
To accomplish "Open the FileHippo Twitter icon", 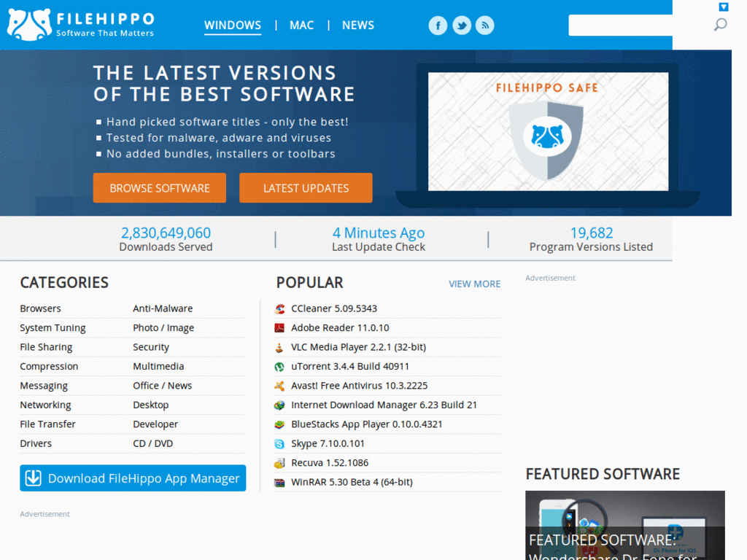I will pos(462,26).
